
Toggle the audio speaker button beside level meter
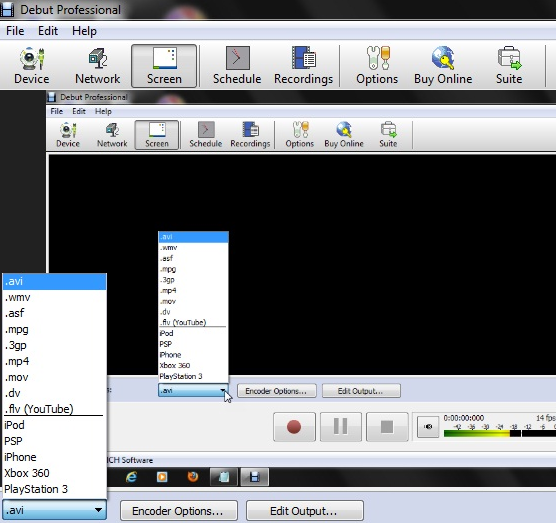tap(428, 427)
